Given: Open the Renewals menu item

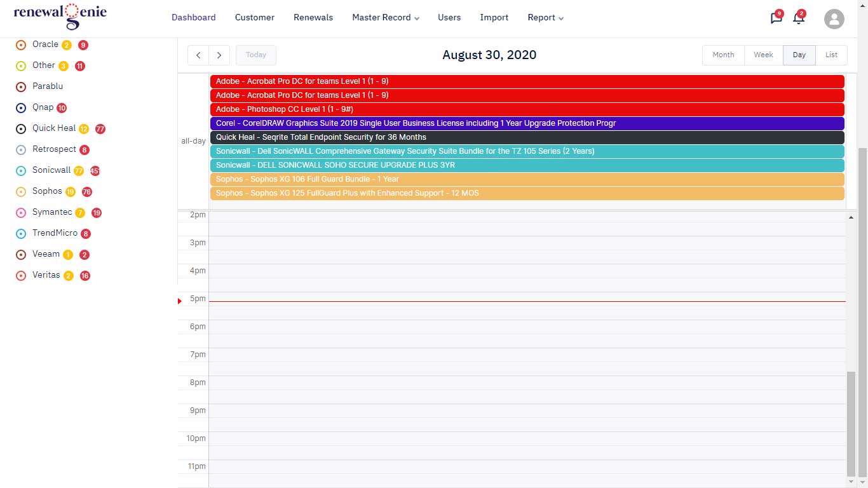Looking at the screenshot, I should (x=313, y=18).
